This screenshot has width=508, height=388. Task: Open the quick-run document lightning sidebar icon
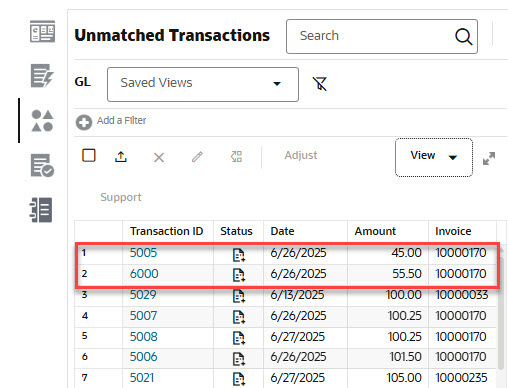pos(42,76)
